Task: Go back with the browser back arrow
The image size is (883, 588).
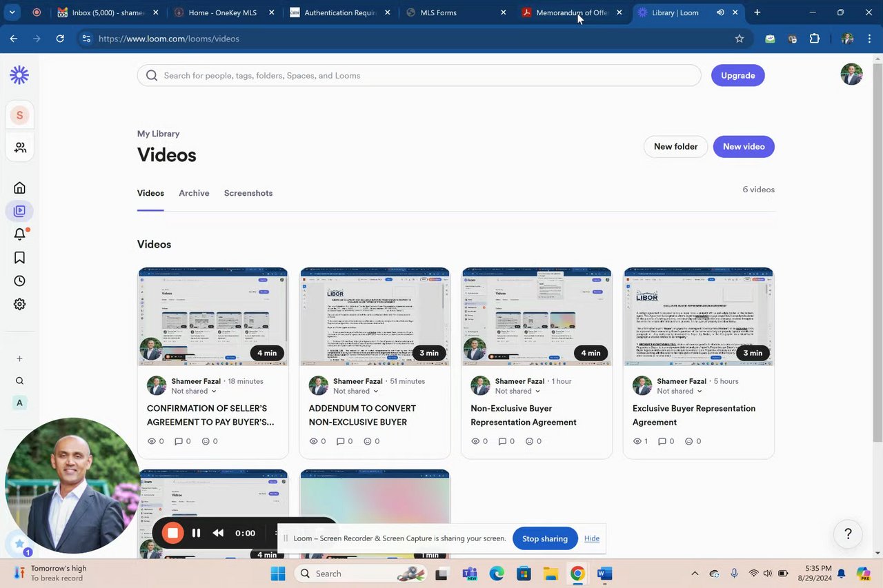Action: pyautogui.click(x=14, y=39)
